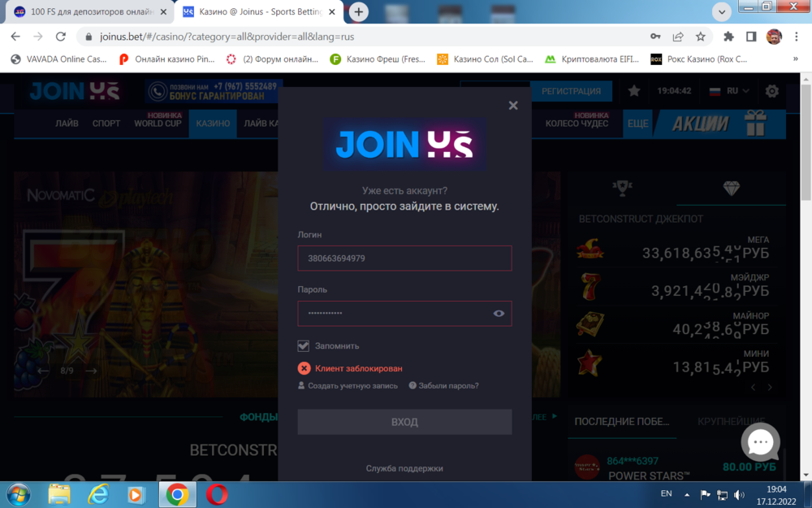Screen dimensions: 812x508
Task: Go to previous banner slide arrow
Action: coord(43,371)
